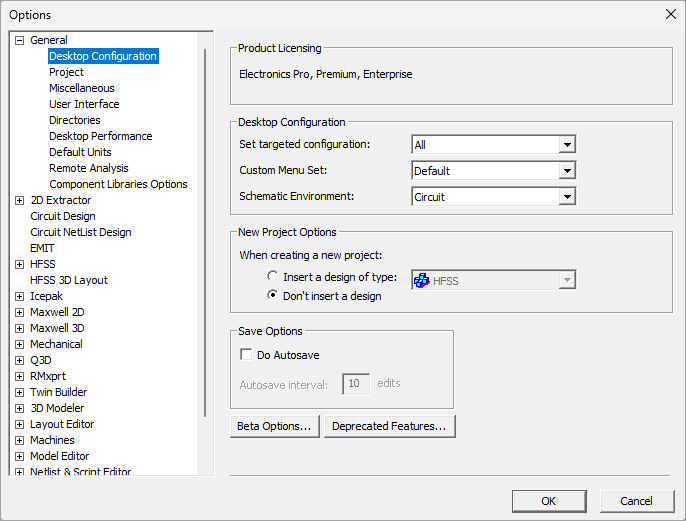Select Circuit NetList Design item

click(x=80, y=232)
